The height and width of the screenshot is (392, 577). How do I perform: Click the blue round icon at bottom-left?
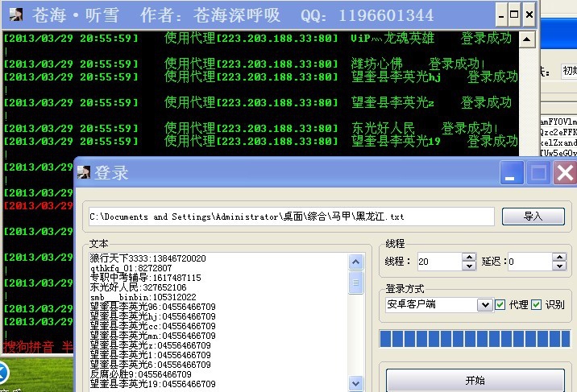pos(2,372)
